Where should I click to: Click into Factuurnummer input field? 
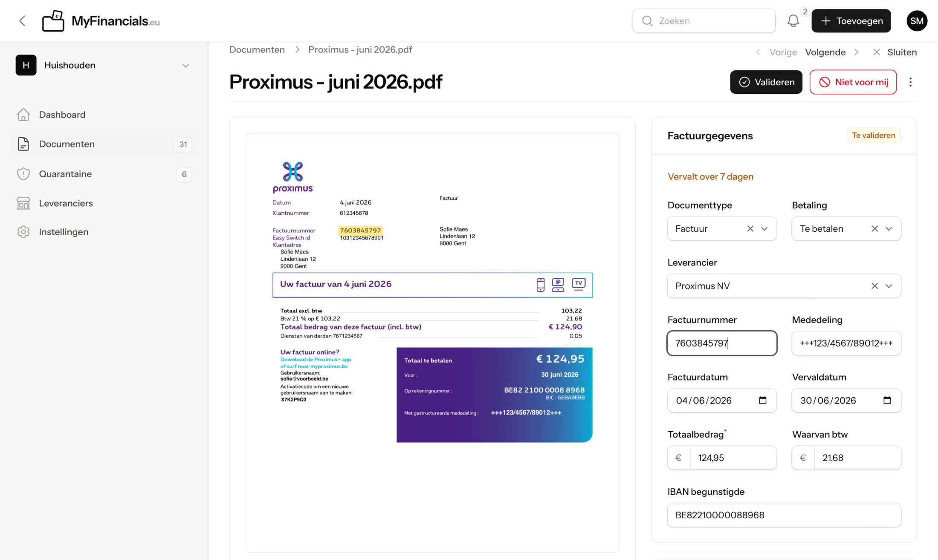[x=722, y=343]
